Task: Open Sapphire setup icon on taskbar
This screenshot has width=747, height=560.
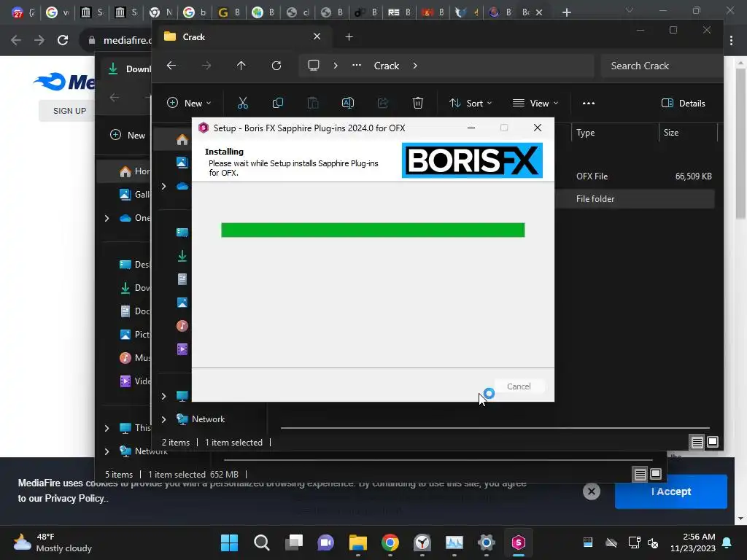Action: pyautogui.click(x=519, y=542)
